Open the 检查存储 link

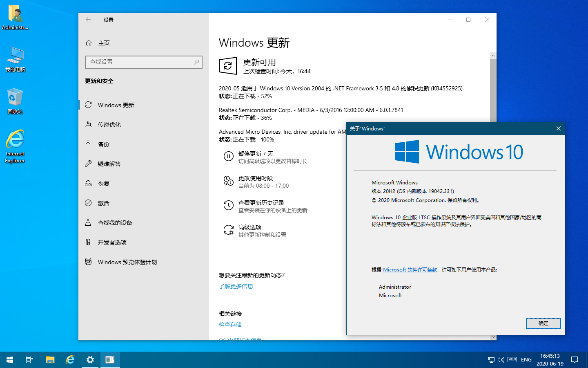(x=230, y=325)
